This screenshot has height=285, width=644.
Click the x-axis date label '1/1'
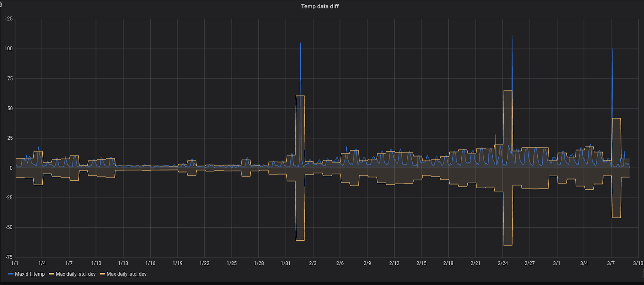tap(15, 263)
